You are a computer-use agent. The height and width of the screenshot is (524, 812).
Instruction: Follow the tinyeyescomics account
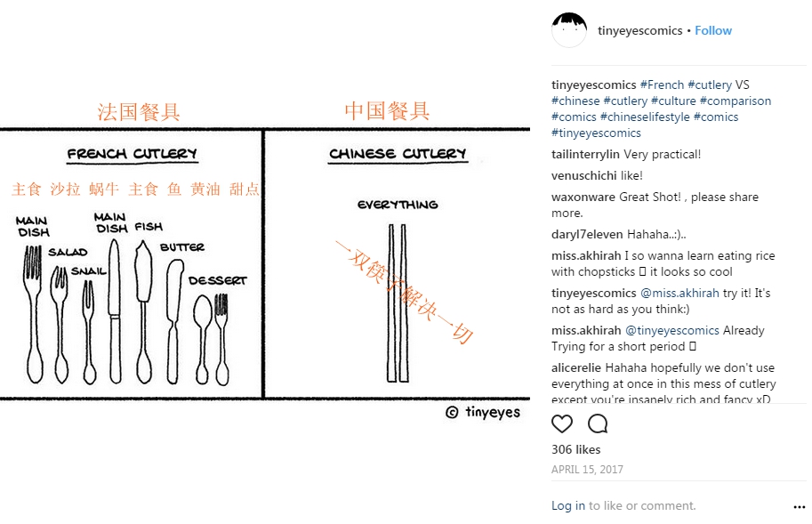coord(713,30)
